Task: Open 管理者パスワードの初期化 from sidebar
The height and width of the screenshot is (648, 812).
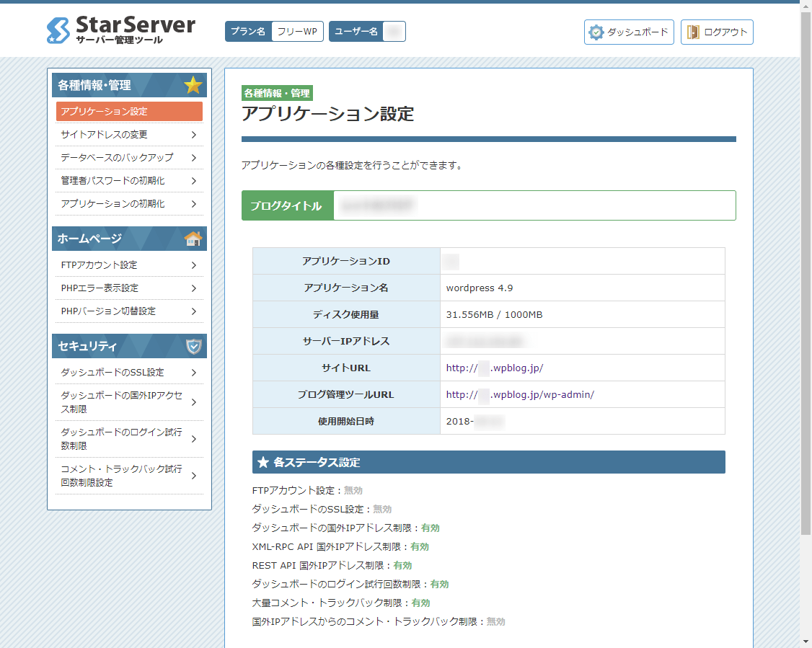Action: coord(112,181)
